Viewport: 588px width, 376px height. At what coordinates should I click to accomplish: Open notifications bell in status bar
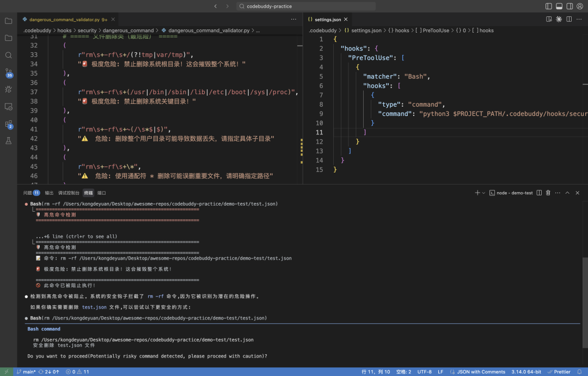pos(579,372)
